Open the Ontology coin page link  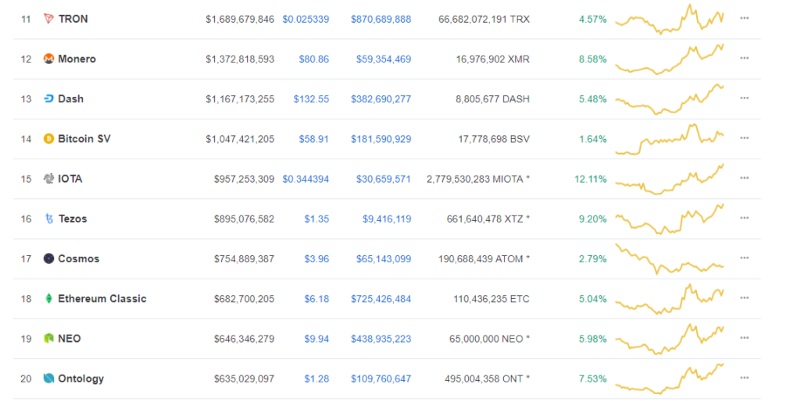coord(81,379)
